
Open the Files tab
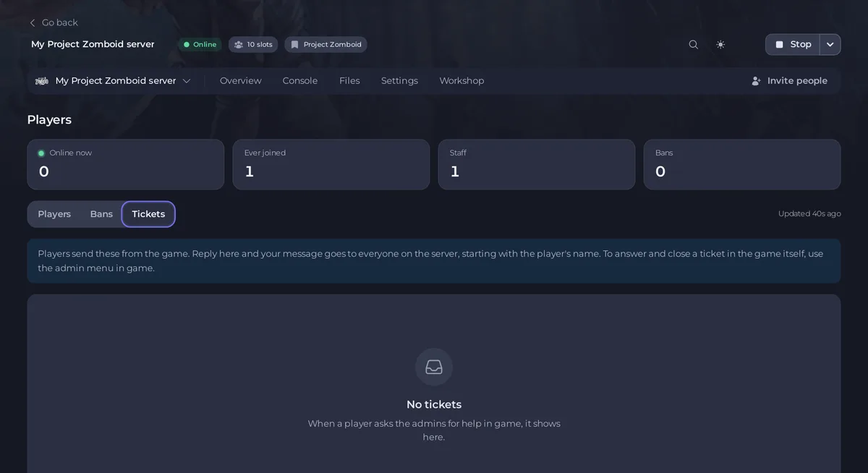[349, 81]
